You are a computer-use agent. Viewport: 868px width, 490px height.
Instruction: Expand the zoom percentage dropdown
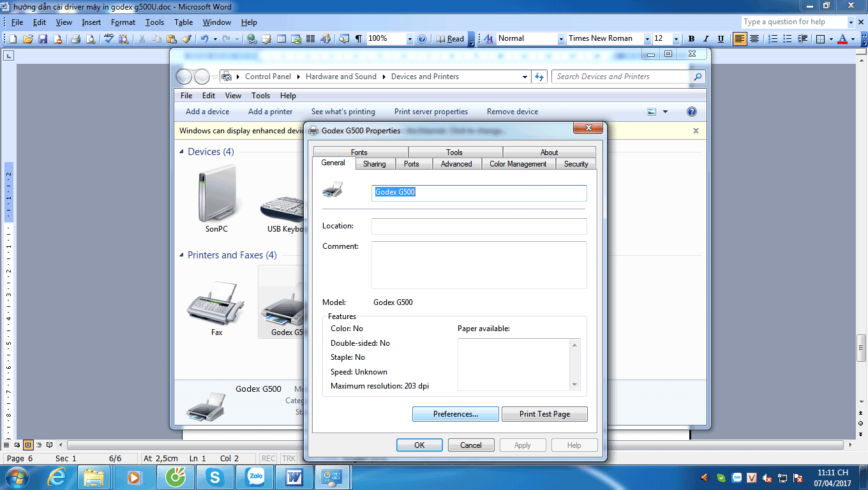410,39
